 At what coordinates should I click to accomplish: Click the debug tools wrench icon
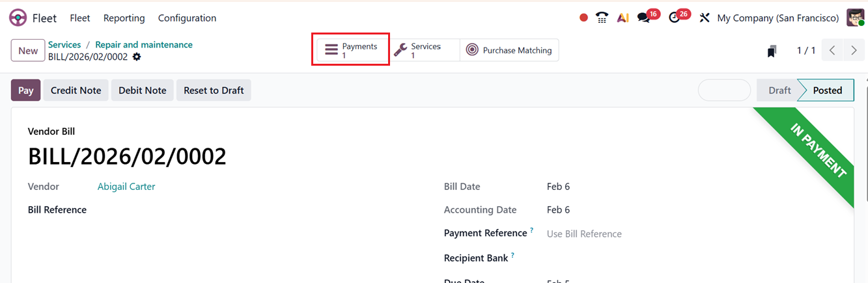click(x=704, y=18)
